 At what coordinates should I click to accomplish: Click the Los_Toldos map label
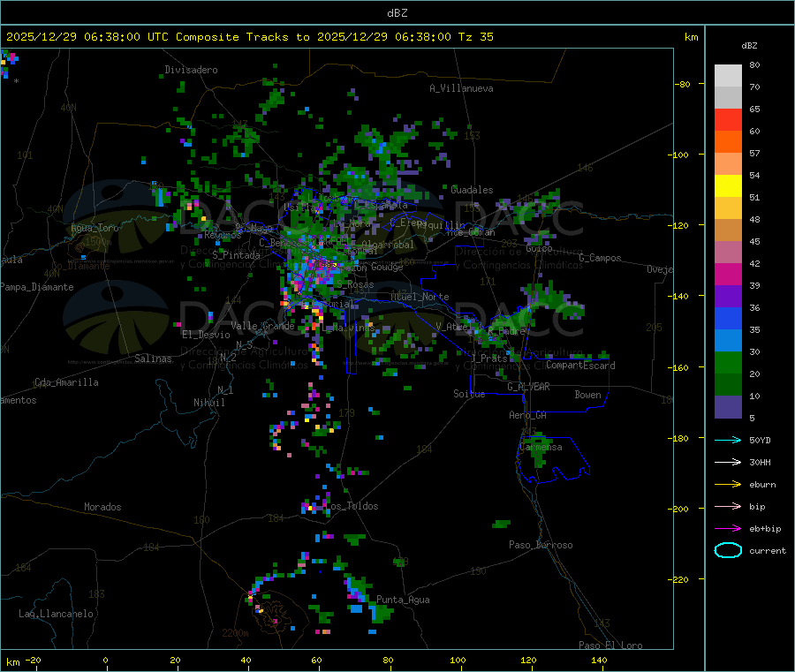[x=352, y=506]
